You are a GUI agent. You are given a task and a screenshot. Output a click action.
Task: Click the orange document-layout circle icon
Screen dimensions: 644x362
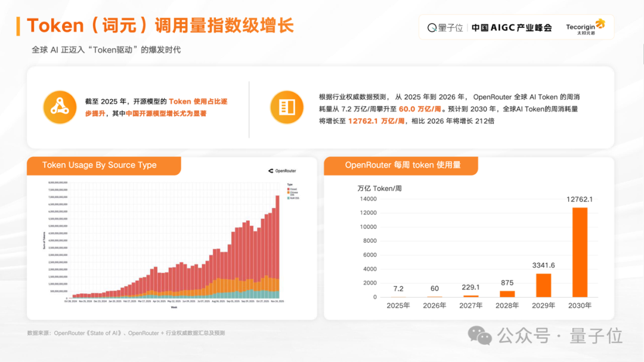(x=287, y=107)
